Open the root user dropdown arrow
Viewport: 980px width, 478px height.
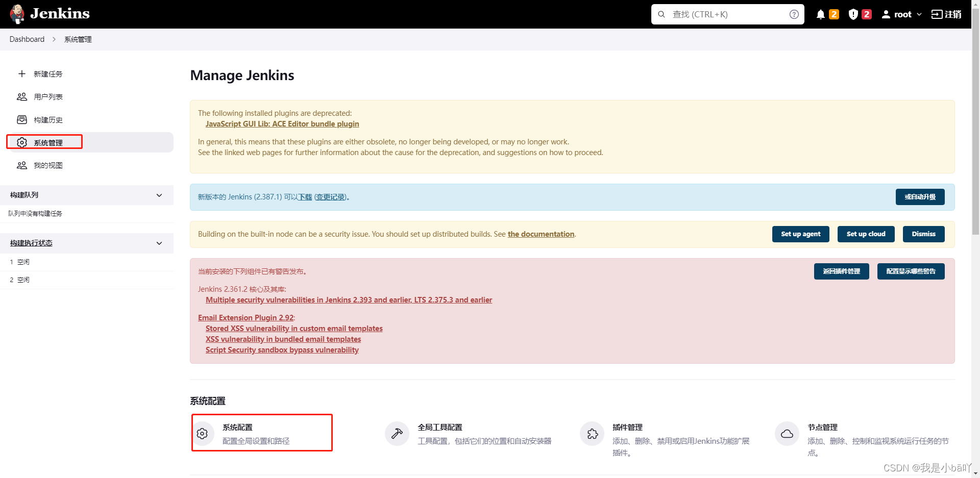coord(919,14)
